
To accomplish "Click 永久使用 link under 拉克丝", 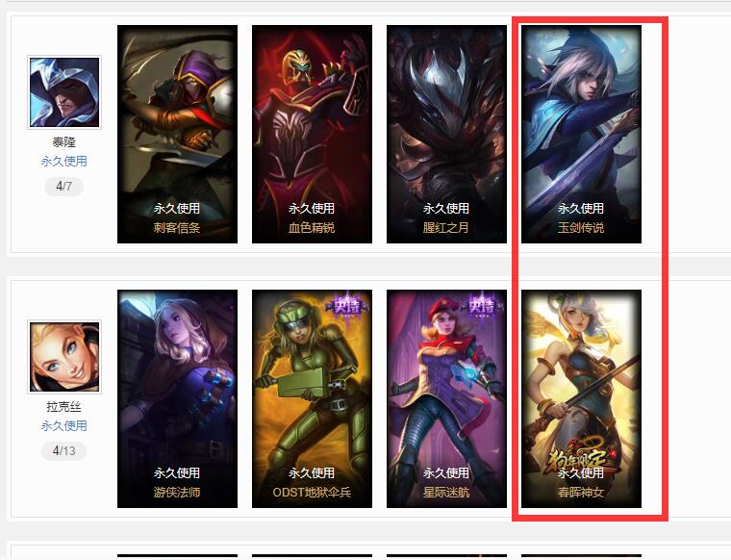I will point(63,425).
